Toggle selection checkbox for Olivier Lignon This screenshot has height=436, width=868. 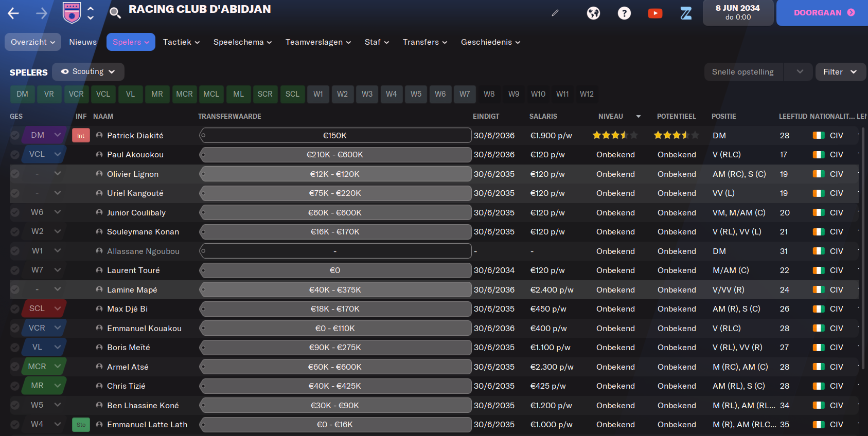click(15, 174)
